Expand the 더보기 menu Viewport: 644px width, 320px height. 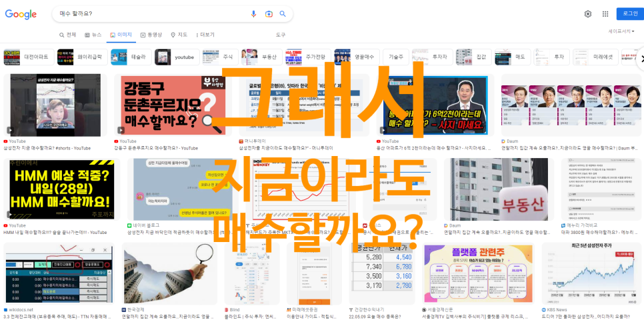click(205, 35)
